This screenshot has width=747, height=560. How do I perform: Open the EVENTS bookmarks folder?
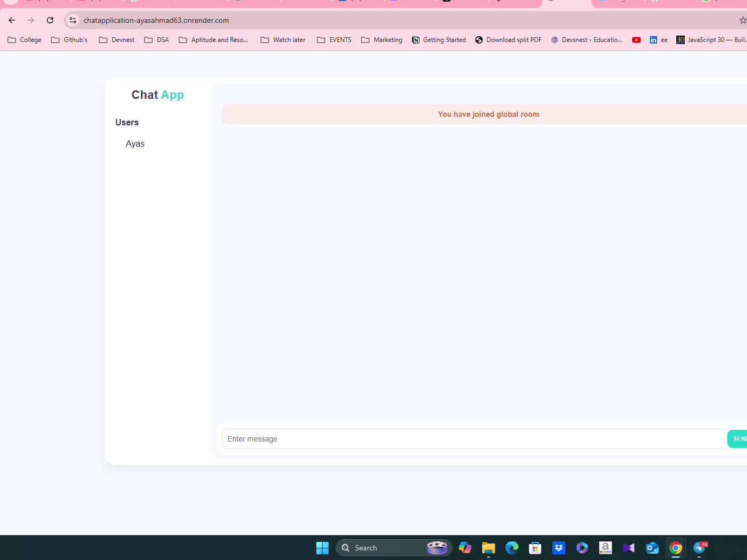(x=334, y=39)
